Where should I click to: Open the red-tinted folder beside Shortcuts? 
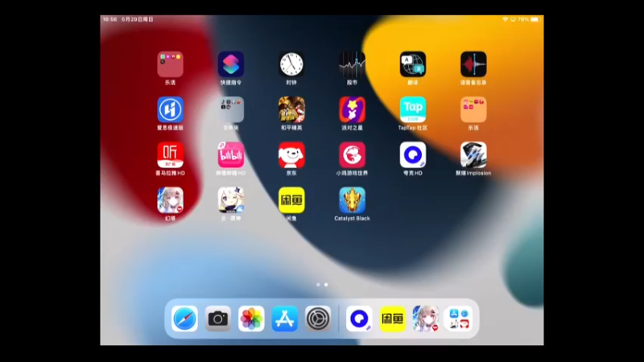pyautogui.click(x=170, y=64)
